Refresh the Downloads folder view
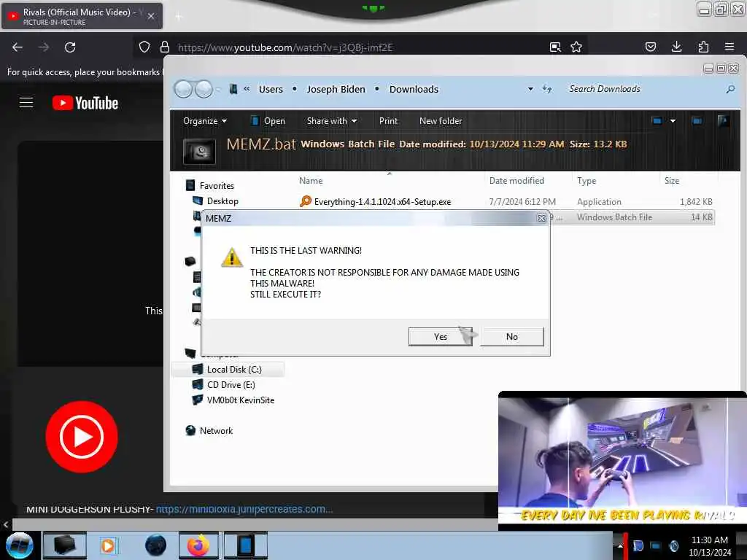747x560 pixels. [x=547, y=89]
